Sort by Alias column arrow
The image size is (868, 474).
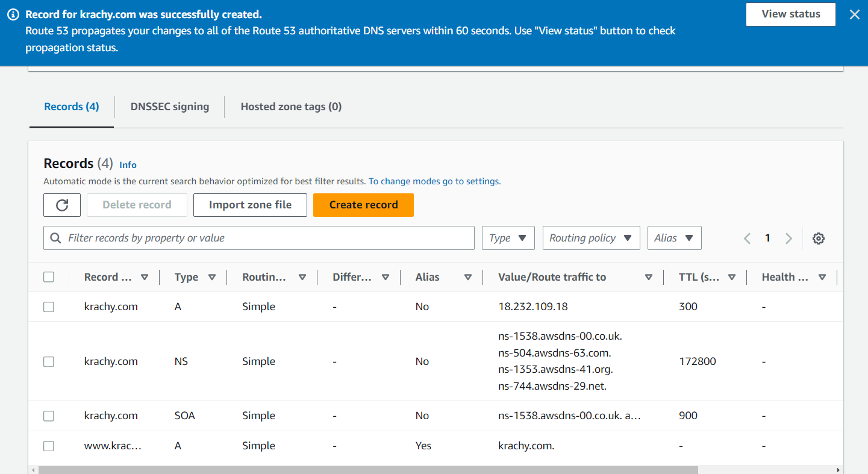[x=468, y=278]
